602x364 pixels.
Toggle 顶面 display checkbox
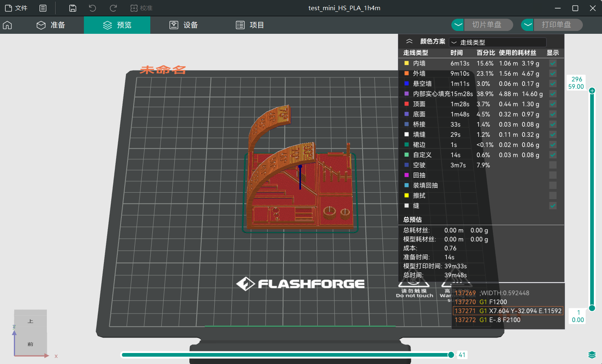pyautogui.click(x=553, y=104)
